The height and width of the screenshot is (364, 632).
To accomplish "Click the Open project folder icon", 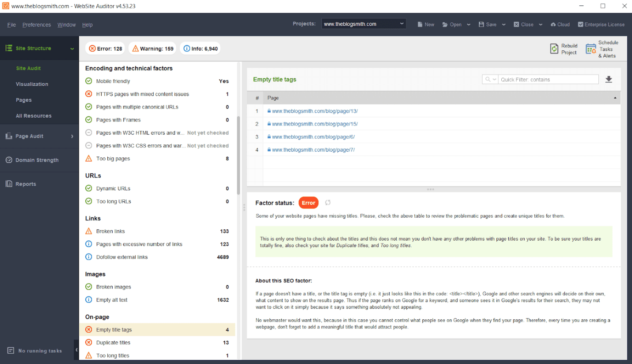I will (x=445, y=25).
